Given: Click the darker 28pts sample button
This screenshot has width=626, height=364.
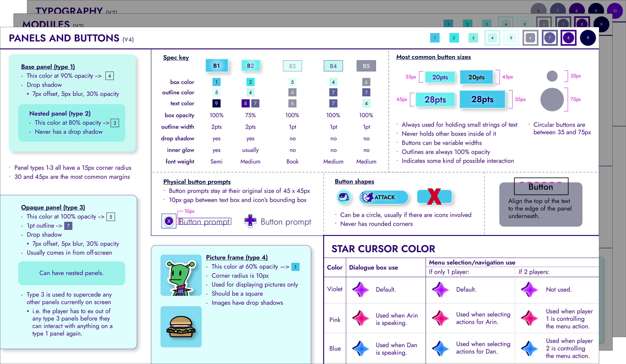Looking at the screenshot, I should (x=482, y=99).
